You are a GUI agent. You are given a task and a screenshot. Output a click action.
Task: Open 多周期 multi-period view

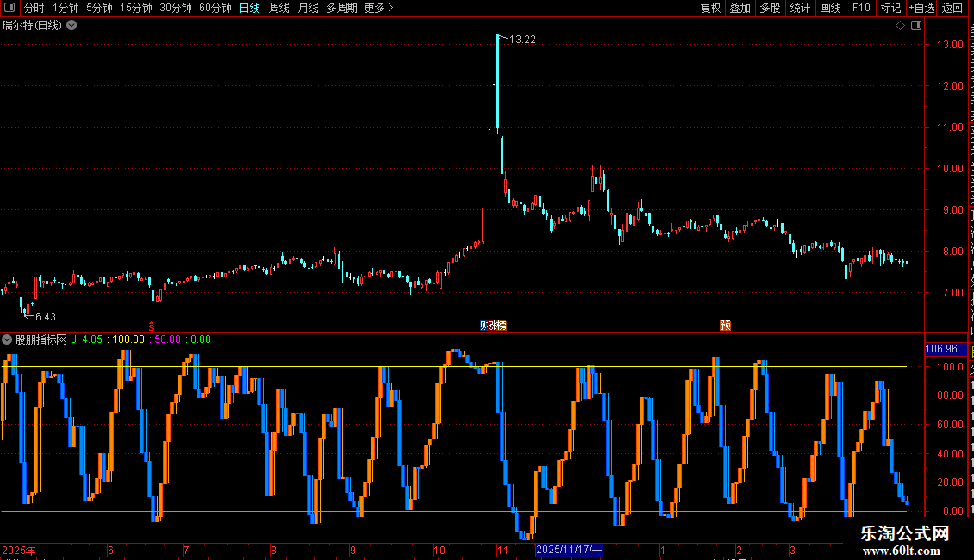[x=341, y=8]
